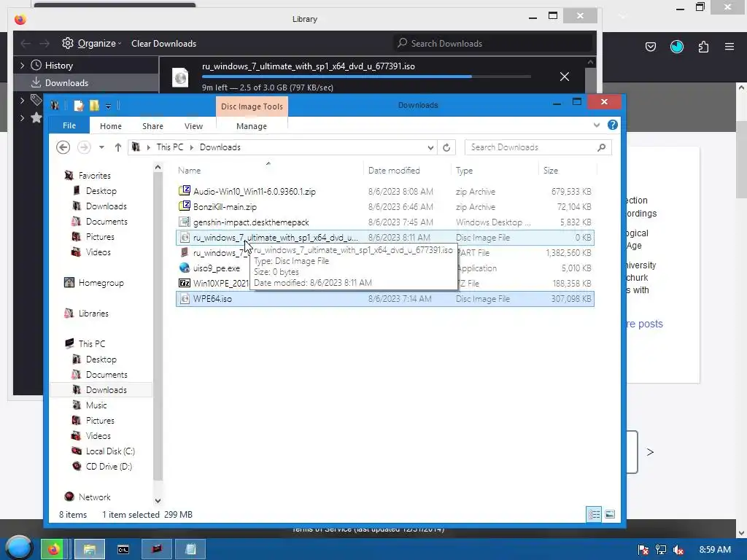Open Customize Quick Access Toolbar dropdown
This screenshot has width=747, height=560.
[108, 106]
